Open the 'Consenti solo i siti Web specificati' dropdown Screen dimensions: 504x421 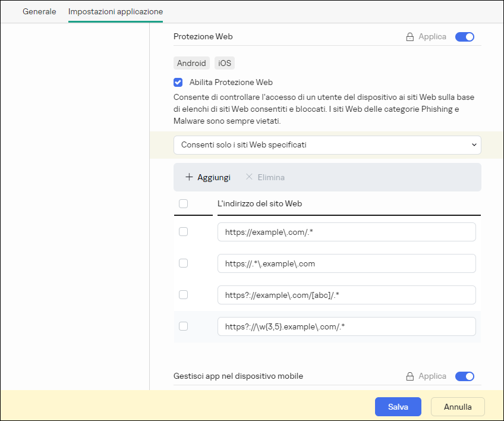327,144
